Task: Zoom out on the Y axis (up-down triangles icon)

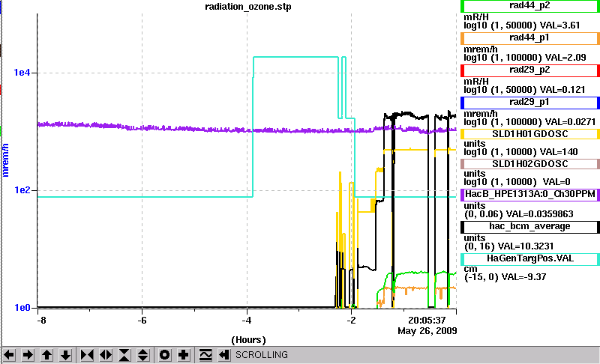Action: [143, 355]
